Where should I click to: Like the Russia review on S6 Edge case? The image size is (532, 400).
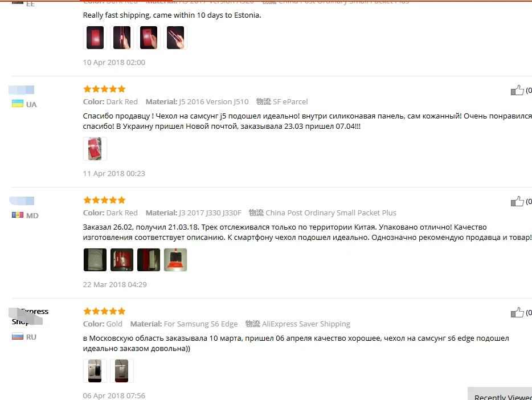(x=517, y=312)
